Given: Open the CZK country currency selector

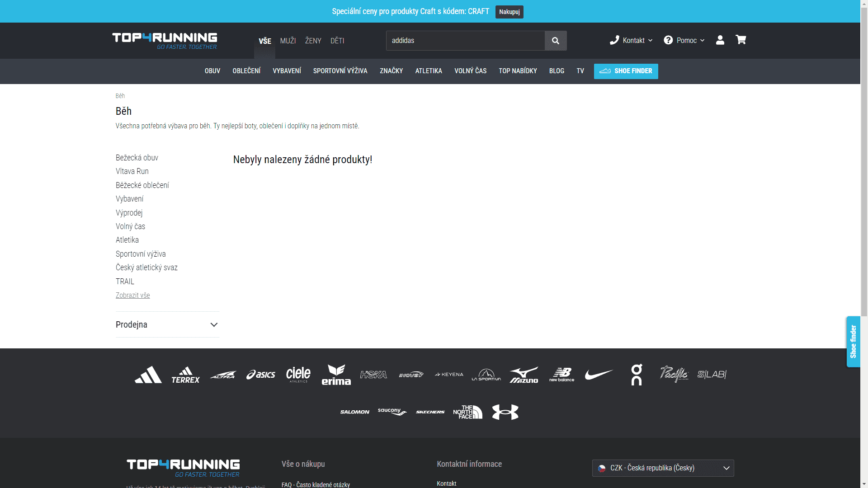Looking at the screenshot, I should tap(663, 468).
